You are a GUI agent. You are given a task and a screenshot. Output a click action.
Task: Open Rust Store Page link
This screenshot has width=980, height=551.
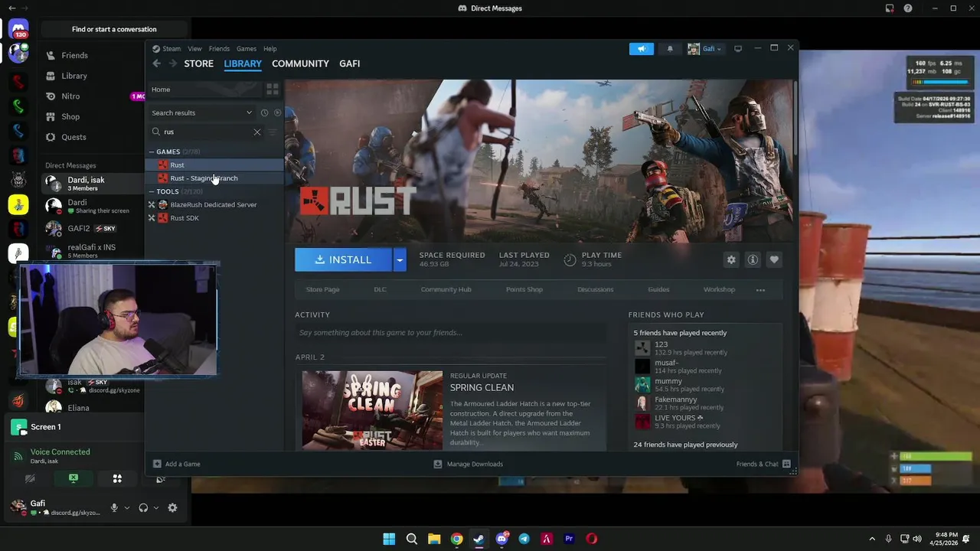tap(322, 289)
